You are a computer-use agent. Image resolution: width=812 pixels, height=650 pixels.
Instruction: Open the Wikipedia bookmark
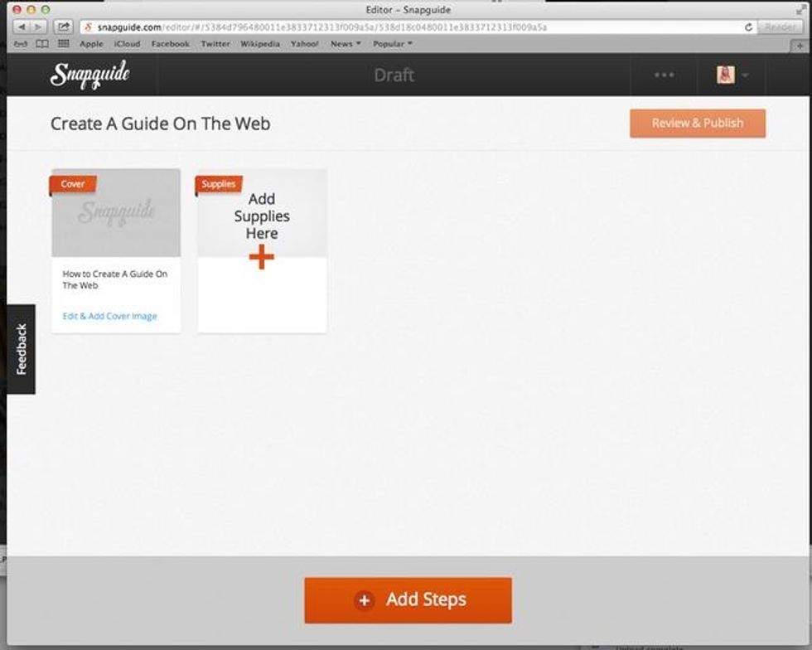260,44
